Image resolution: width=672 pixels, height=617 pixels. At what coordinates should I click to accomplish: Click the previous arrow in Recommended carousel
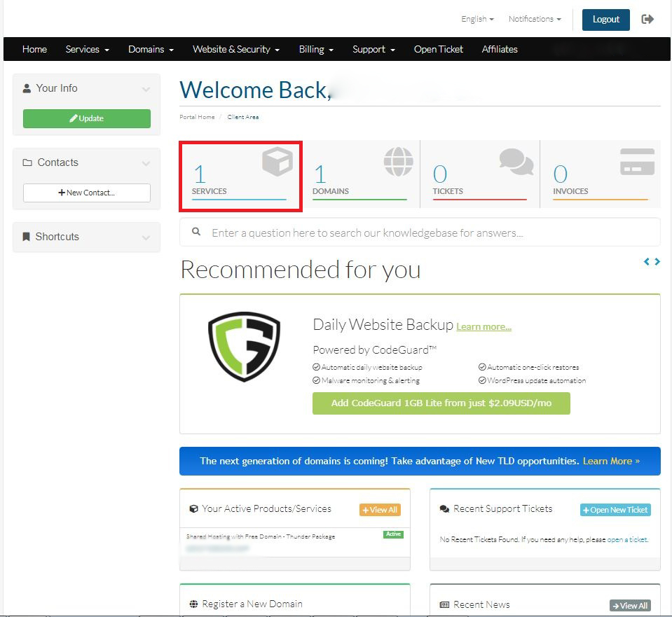pos(647,261)
